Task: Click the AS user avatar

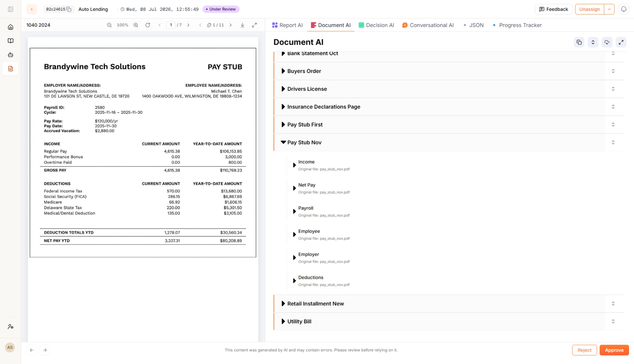Action: coord(10,347)
